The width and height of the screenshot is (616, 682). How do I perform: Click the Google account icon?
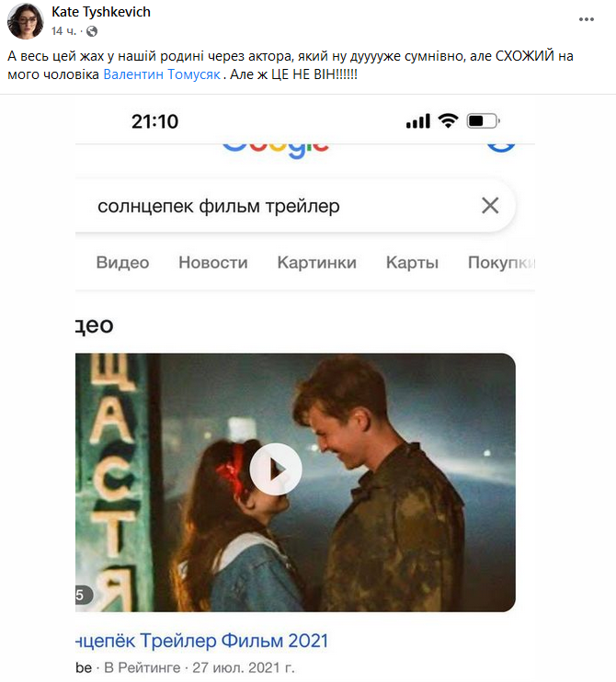coord(501,146)
